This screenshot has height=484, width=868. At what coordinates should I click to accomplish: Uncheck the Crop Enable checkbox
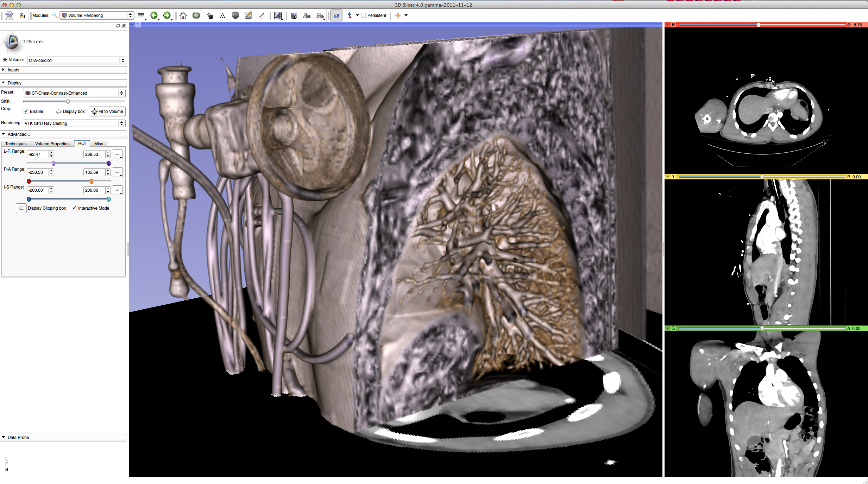coord(26,112)
